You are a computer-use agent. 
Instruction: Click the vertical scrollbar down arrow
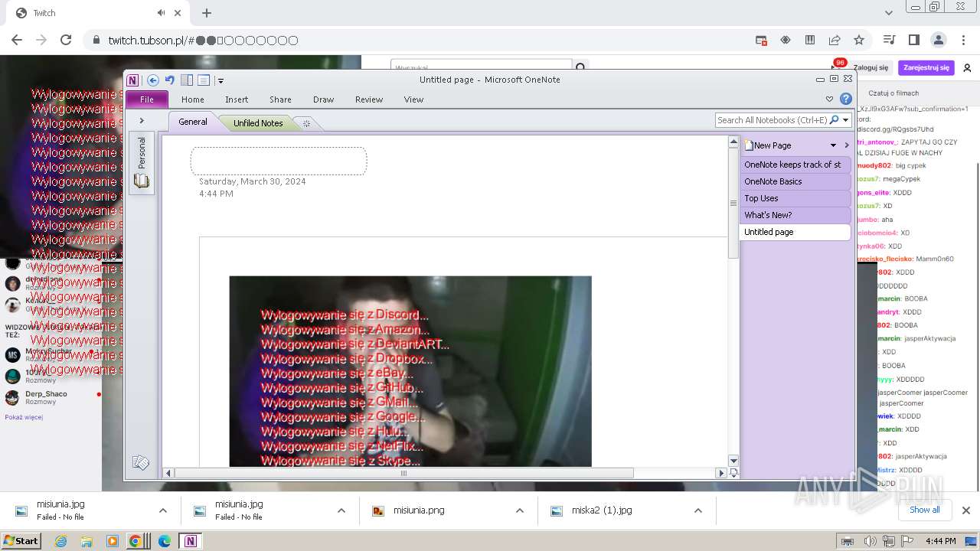pyautogui.click(x=733, y=461)
